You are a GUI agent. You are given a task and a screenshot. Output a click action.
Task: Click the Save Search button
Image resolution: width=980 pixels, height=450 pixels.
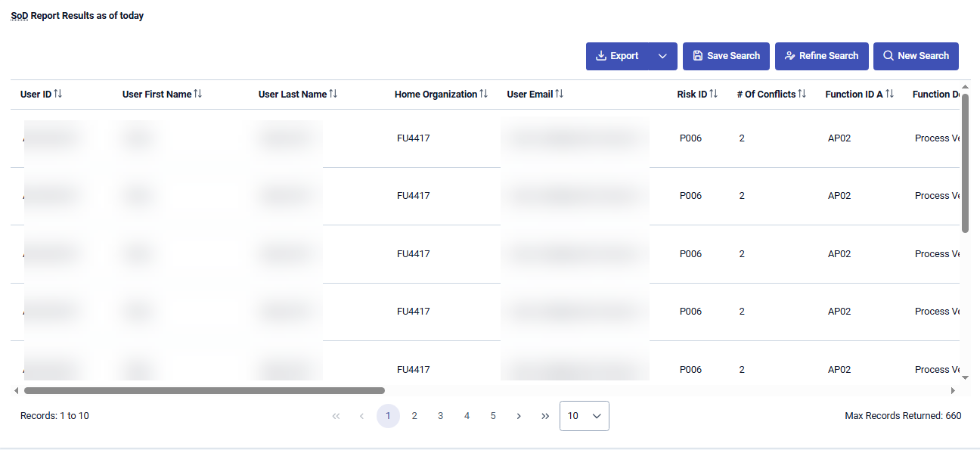click(x=727, y=56)
